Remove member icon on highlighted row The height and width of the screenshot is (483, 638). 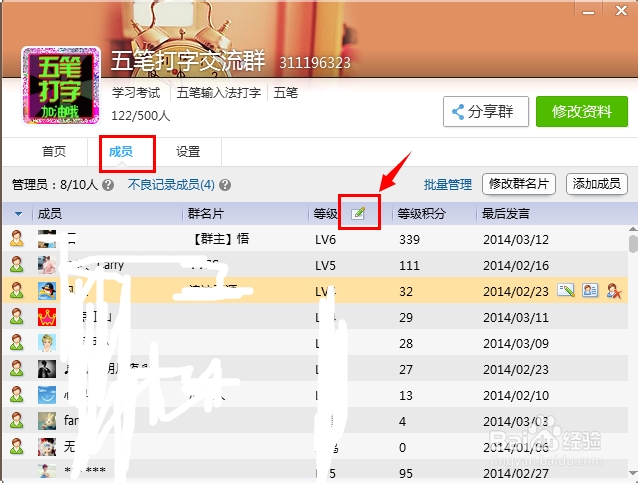point(614,291)
